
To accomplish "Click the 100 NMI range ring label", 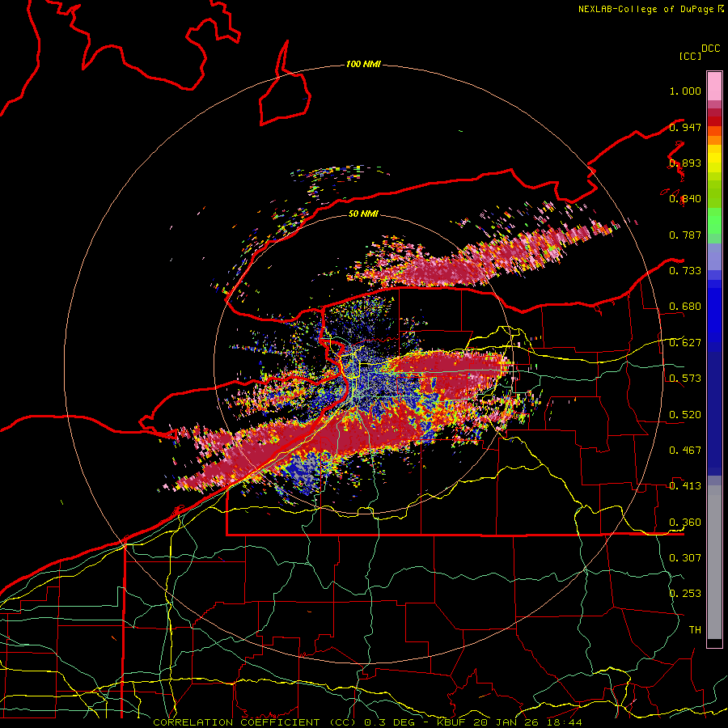I will pyautogui.click(x=363, y=64).
